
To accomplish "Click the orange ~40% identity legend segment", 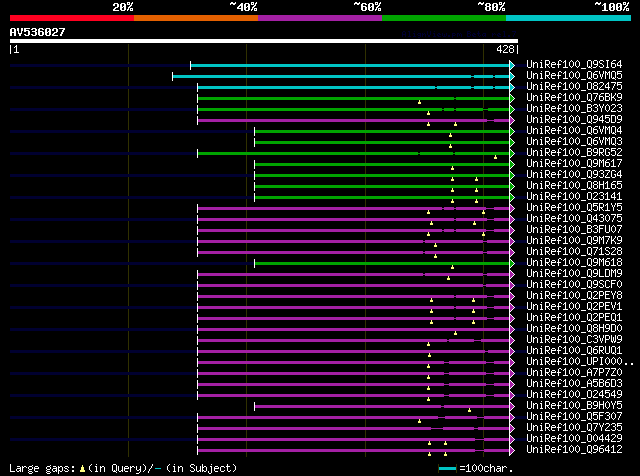I will (196, 18).
